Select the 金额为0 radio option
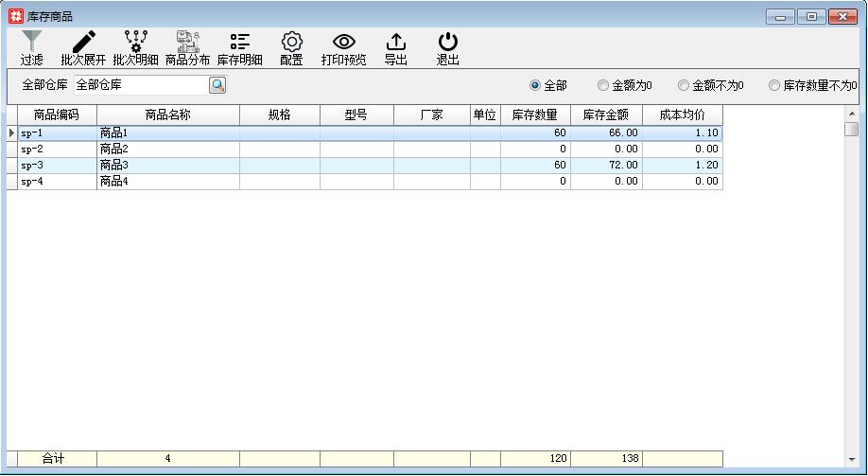This screenshot has height=476, width=868. coord(603,85)
